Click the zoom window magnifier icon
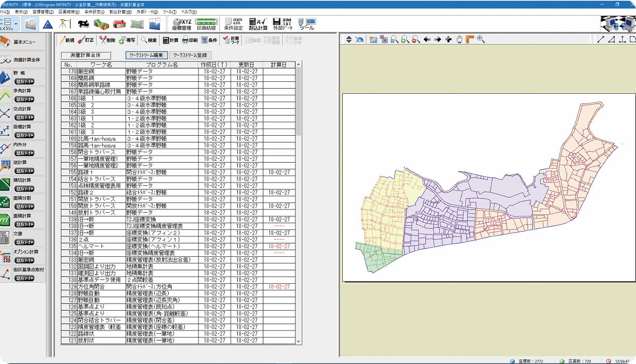The height and width of the screenshot is (364, 636). click(394, 39)
